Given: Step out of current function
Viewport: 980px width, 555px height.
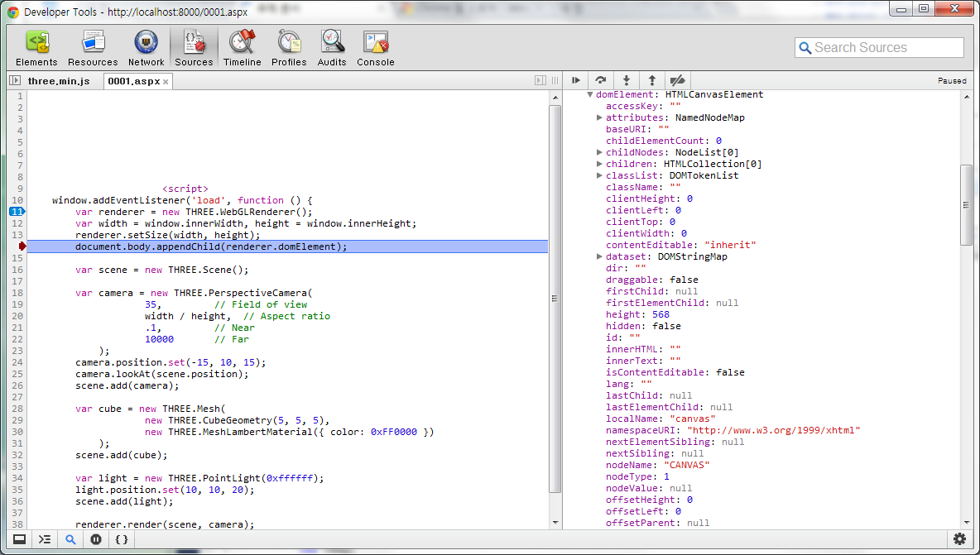Looking at the screenshot, I should click(652, 80).
